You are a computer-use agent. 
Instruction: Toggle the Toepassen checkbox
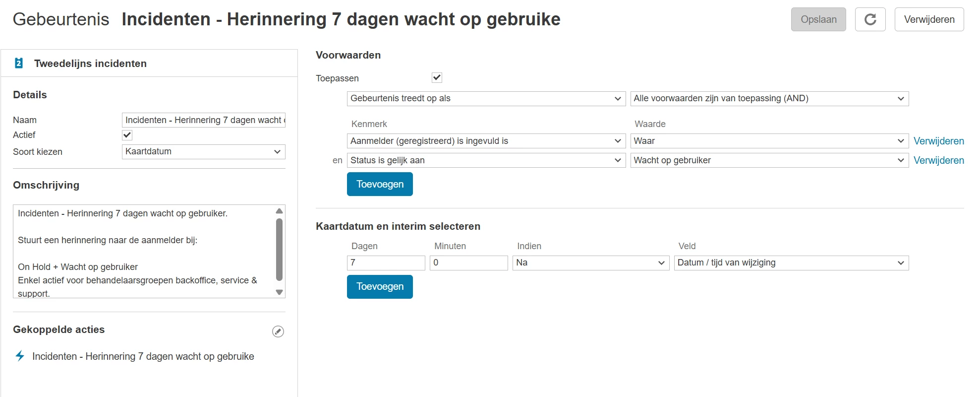(x=437, y=77)
